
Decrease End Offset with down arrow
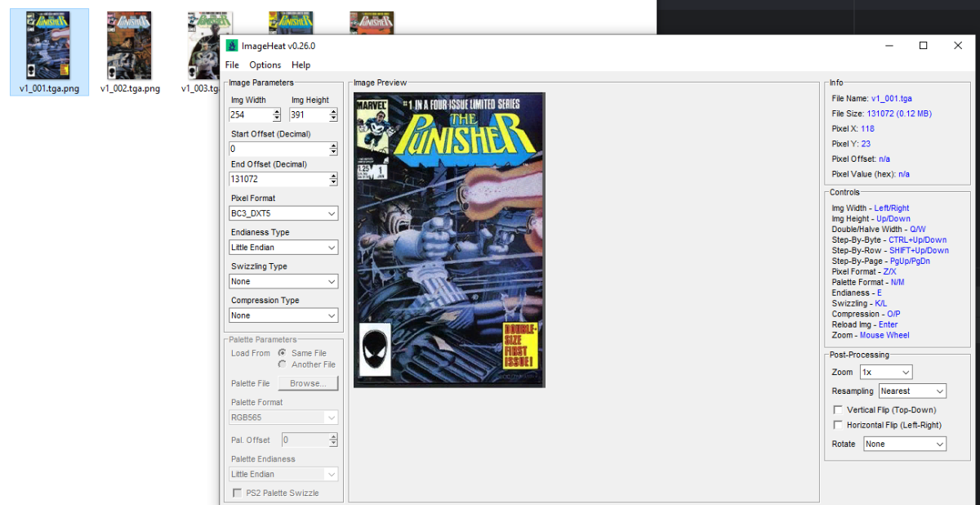click(x=333, y=183)
